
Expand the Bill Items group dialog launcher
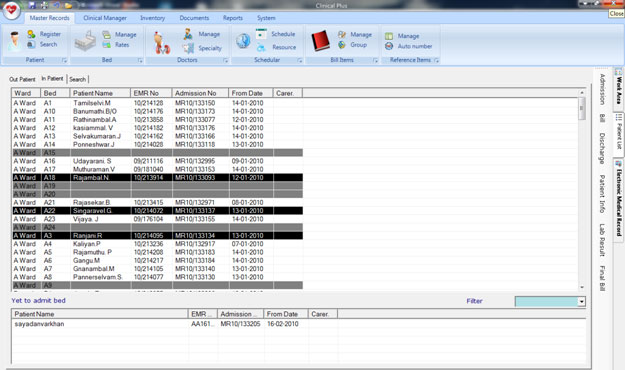375,60
